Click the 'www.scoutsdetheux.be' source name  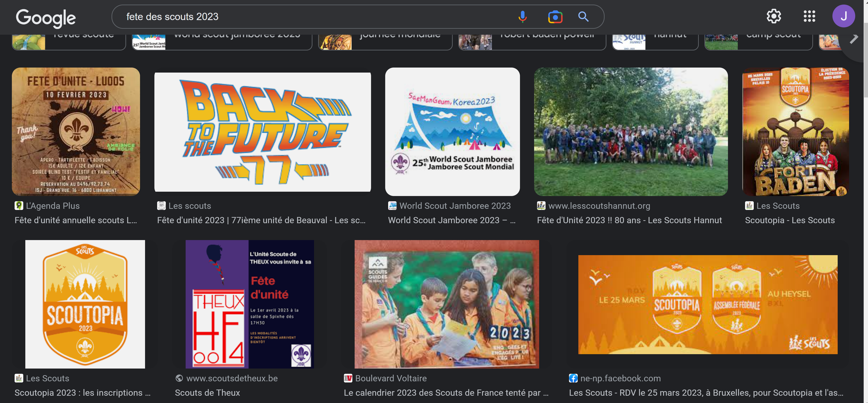coord(232,378)
